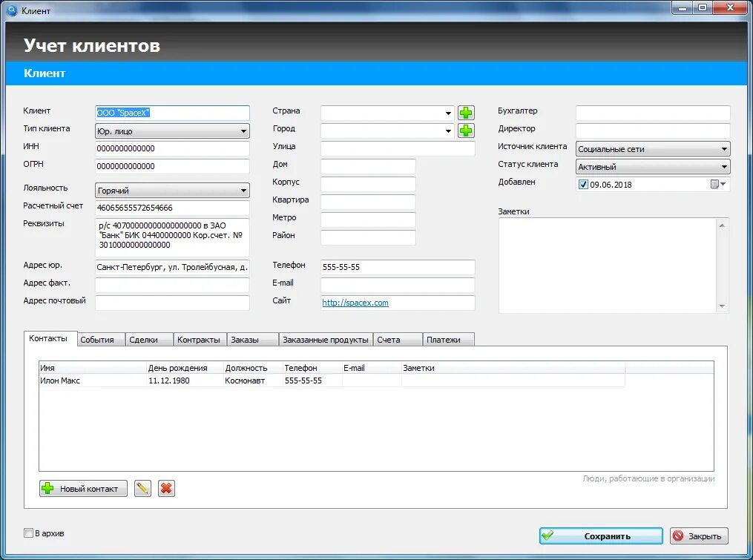Image resolution: width=753 pixels, height=560 pixels.
Task: Click the green plus icon next to Страна
Action: point(466,113)
